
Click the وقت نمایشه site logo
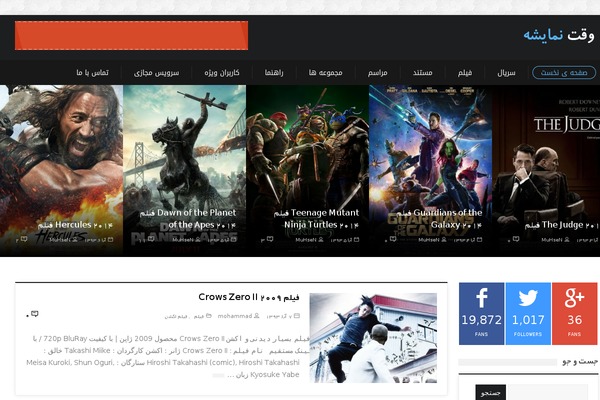559,35
